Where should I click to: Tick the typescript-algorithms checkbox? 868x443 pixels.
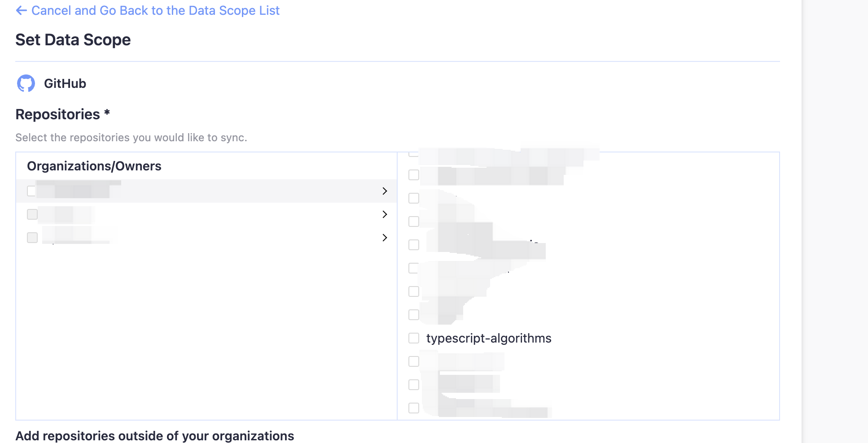coord(414,338)
